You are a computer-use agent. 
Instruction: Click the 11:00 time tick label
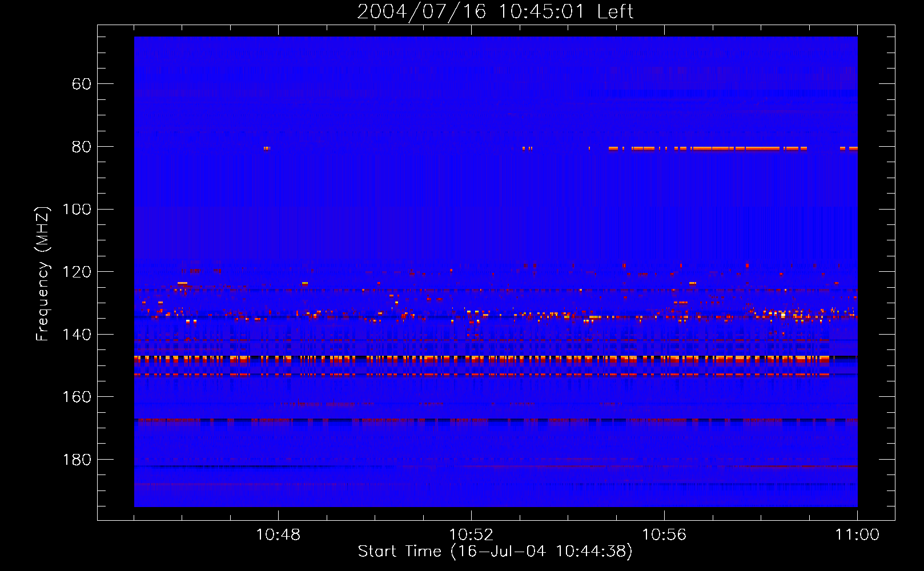(857, 535)
